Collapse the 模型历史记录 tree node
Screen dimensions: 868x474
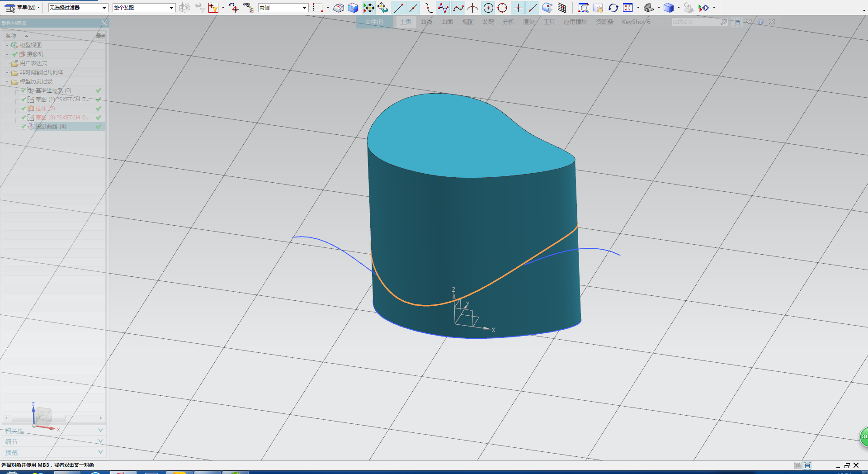[7, 81]
